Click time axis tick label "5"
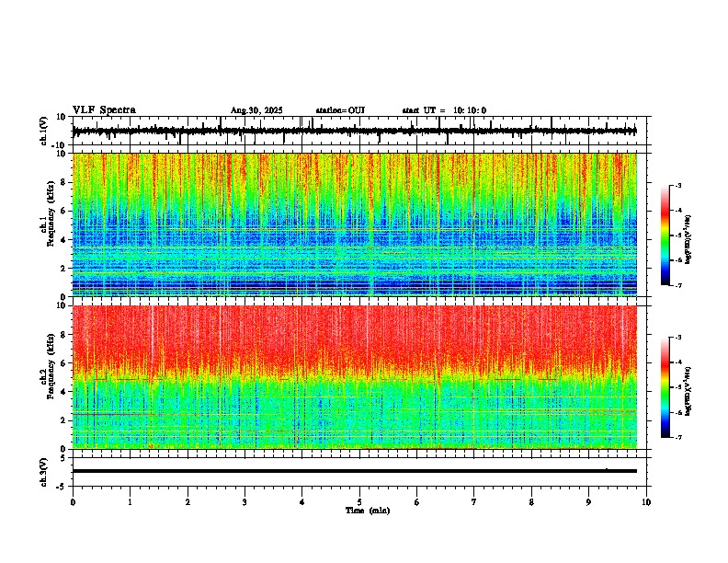Image resolution: width=728 pixels, height=563 pixels. [x=359, y=502]
